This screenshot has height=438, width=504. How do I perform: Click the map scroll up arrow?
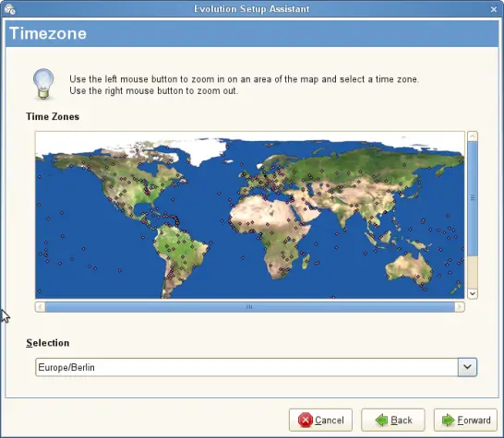[x=473, y=136]
